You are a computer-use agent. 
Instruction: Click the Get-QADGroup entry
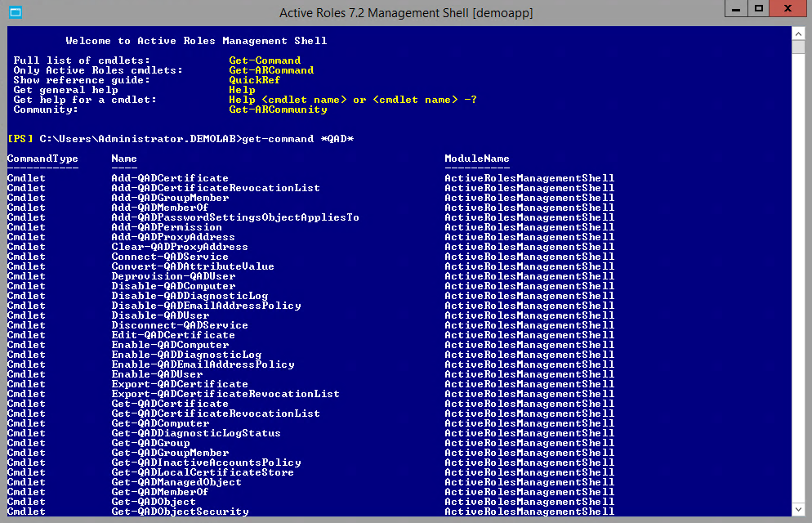click(150, 444)
